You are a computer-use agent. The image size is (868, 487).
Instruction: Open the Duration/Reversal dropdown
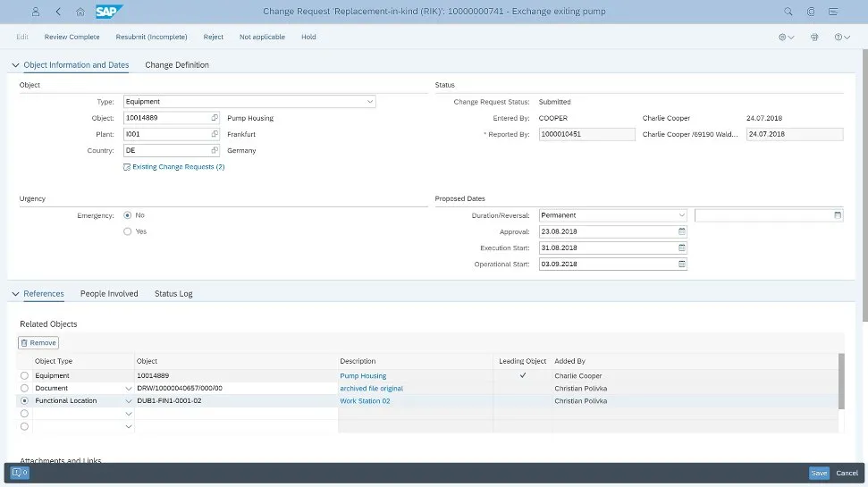(x=681, y=215)
